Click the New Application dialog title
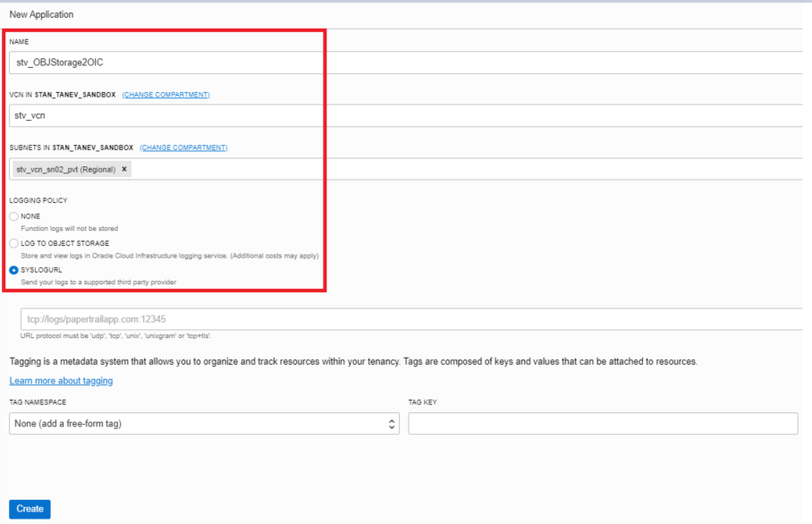Screen dimensions: 812x524 [x=41, y=14]
